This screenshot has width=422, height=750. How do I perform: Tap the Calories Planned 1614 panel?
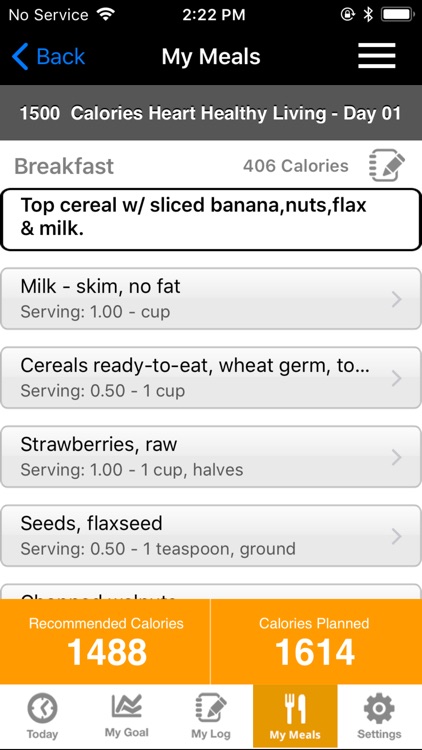click(x=316, y=641)
